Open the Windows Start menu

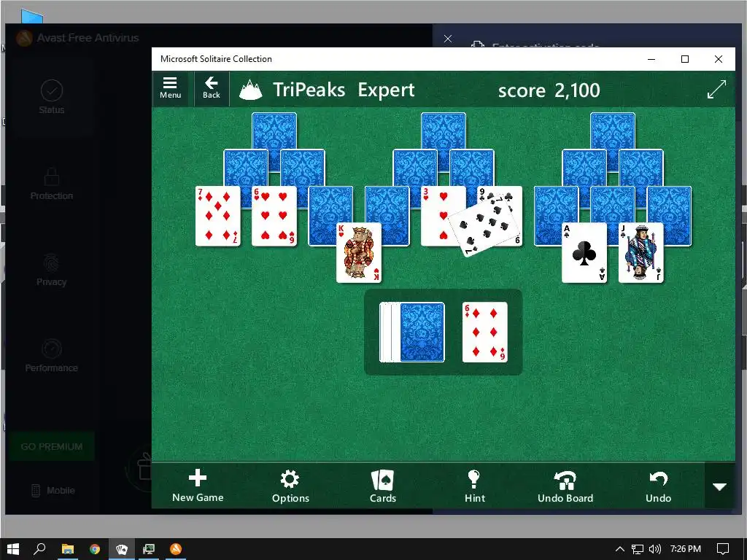pos(13,549)
